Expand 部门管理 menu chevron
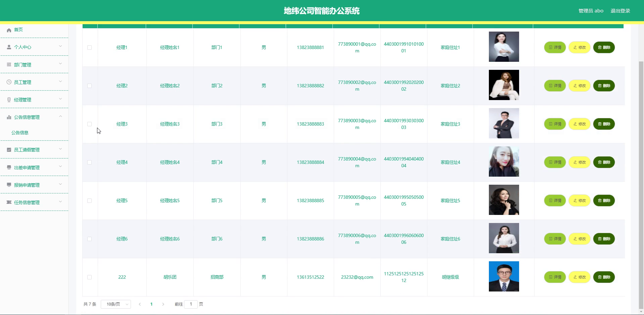The width and height of the screenshot is (644, 315). coord(60,64)
